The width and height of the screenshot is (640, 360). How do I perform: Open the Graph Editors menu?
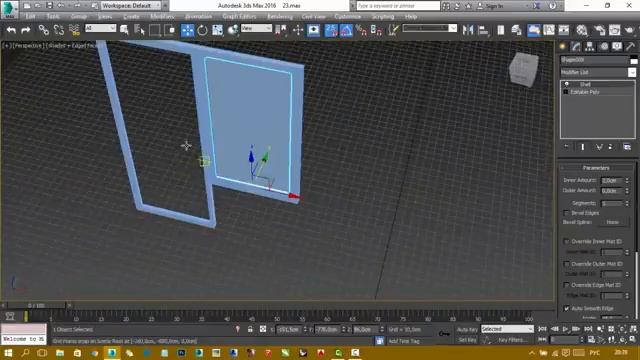pos(239,17)
